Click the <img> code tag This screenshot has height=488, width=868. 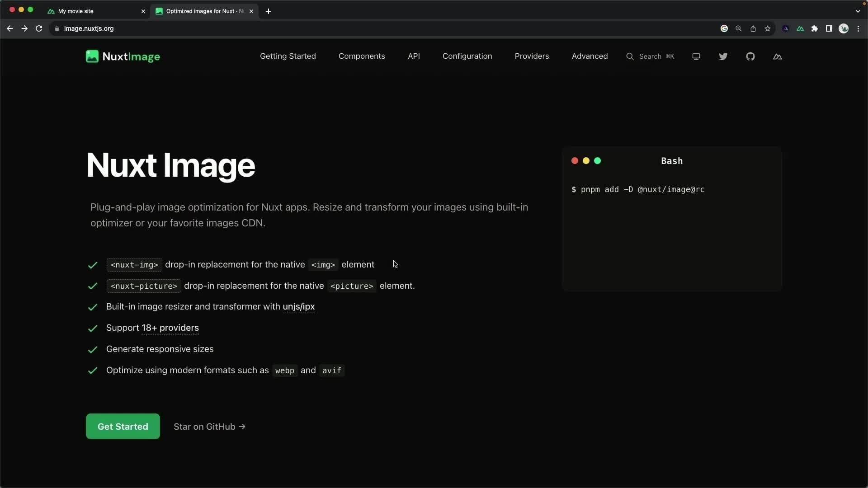[323, 265]
